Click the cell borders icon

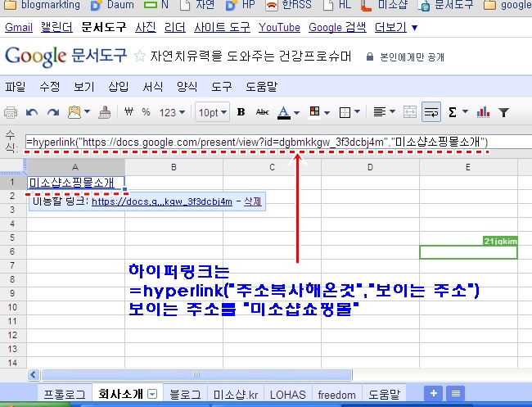click(345, 112)
